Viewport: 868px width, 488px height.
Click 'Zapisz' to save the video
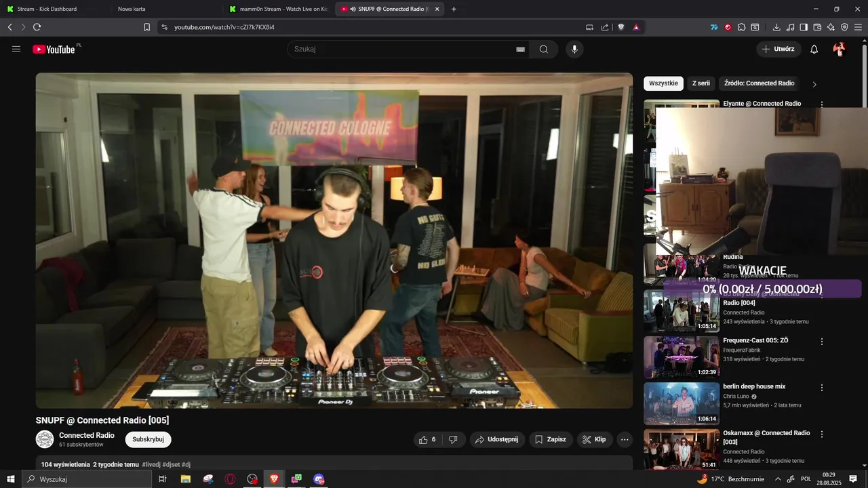[x=550, y=439]
